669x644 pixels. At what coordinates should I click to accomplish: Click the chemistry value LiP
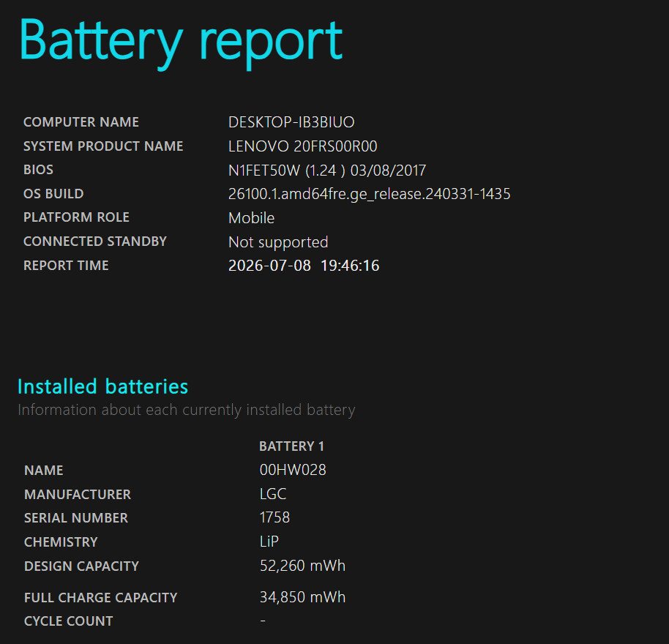tap(269, 542)
